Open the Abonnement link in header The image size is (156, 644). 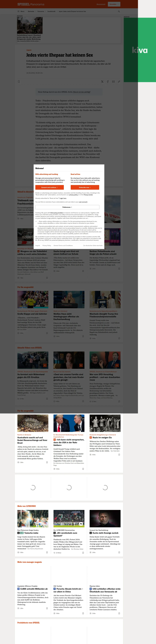click(101, 4)
